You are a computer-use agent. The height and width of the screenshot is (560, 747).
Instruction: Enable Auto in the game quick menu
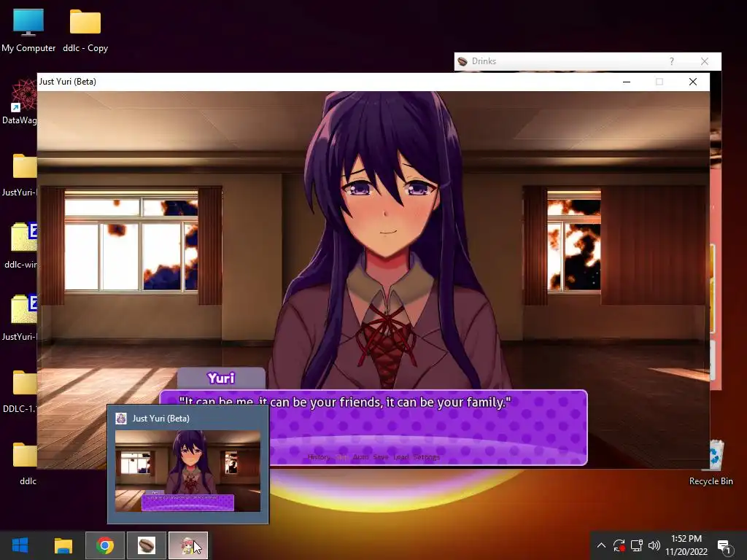[x=360, y=457]
